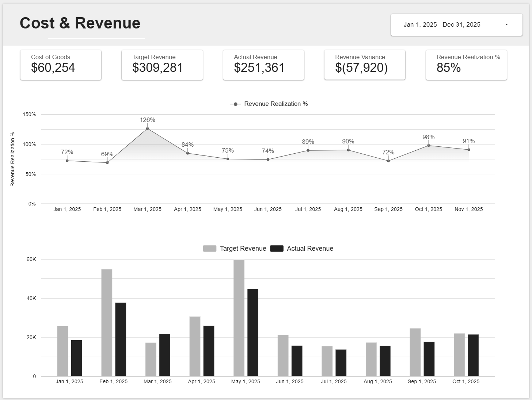Select the dropdown arrow beside the date range

pos(506,24)
